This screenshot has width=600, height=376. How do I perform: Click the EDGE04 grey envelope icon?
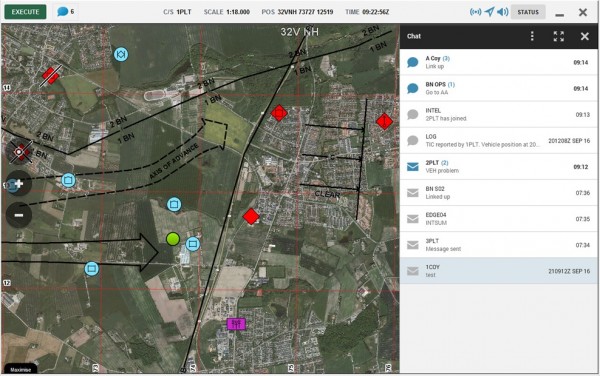[412, 219]
